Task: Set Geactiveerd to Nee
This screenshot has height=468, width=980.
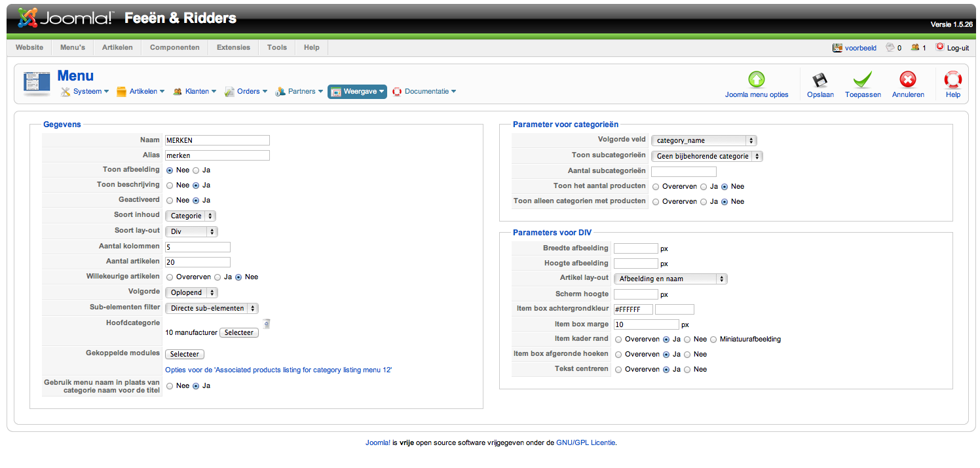Action: 170,201
